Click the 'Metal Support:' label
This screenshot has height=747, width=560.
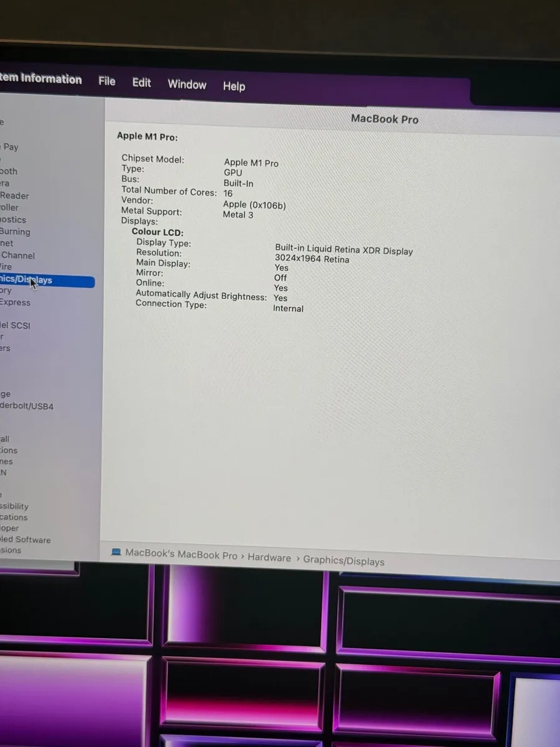pyautogui.click(x=151, y=211)
